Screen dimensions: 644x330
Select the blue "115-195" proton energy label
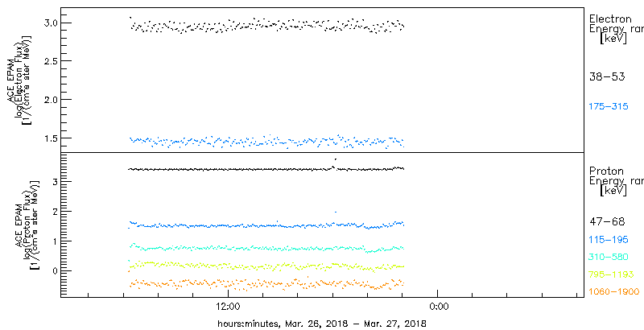(x=609, y=240)
